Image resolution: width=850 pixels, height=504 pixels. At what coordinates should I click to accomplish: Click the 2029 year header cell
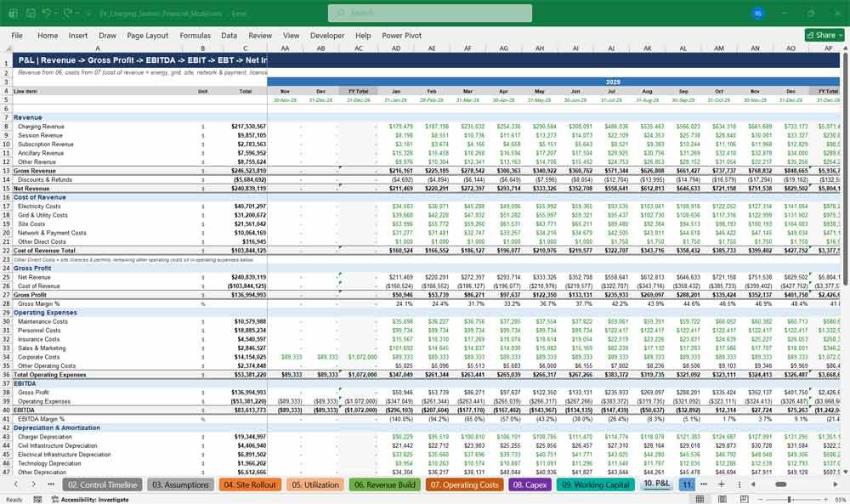(613, 82)
